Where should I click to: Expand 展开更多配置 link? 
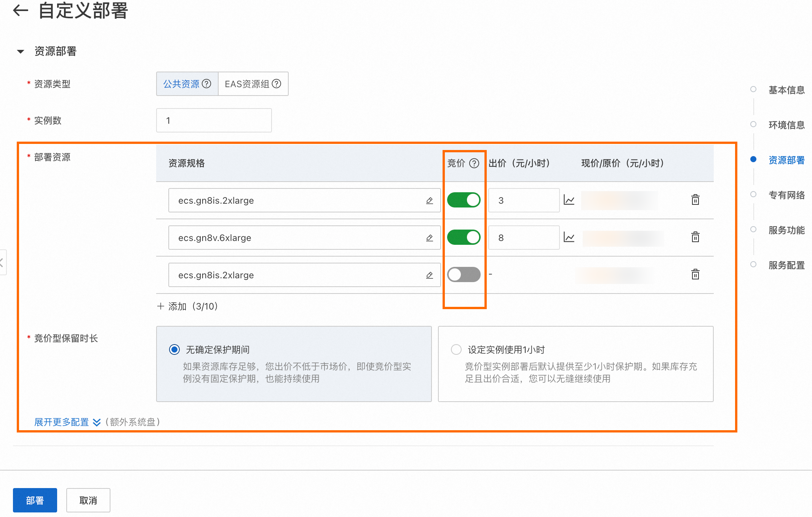click(x=67, y=422)
